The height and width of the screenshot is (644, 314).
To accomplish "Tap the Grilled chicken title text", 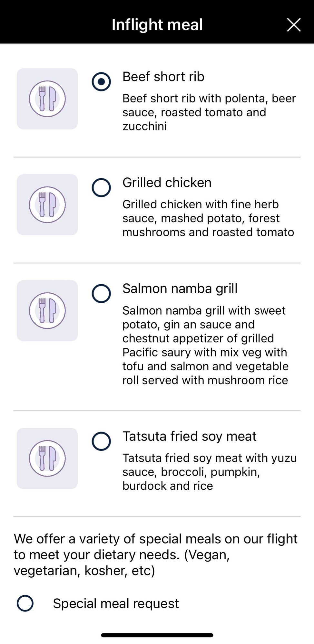I will tap(167, 183).
